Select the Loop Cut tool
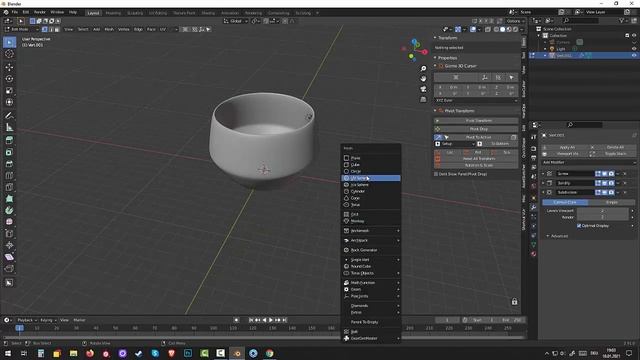Screen dimensions: 640x360 pyautogui.click(x=9, y=176)
